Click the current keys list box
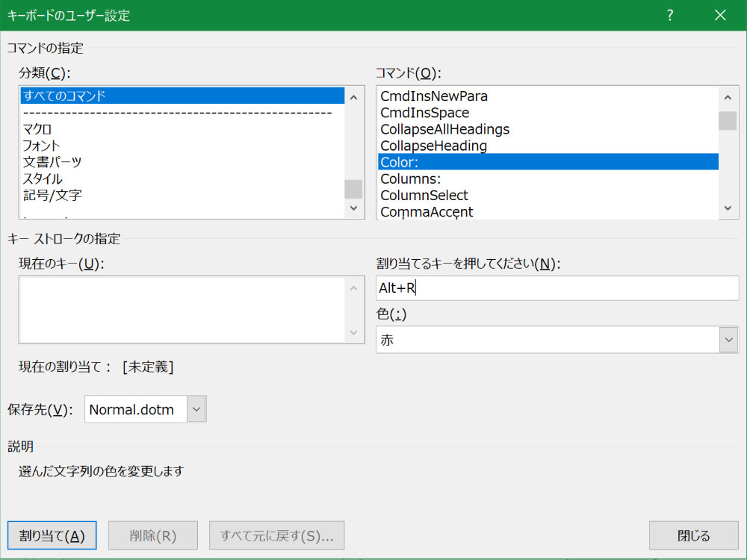 pos(191,310)
